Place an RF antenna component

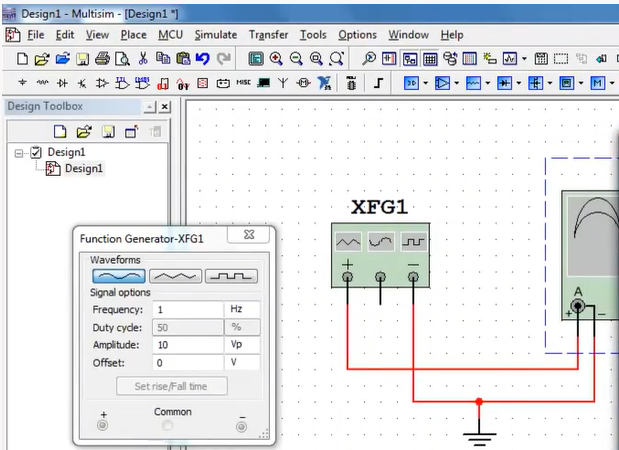[x=283, y=83]
